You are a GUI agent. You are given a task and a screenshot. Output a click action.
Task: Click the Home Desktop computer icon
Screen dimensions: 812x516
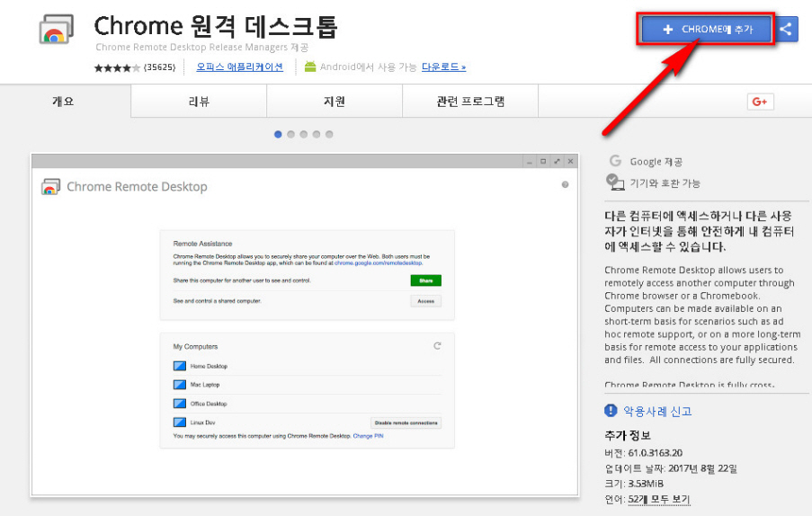pyautogui.click(x=179, y=366)
